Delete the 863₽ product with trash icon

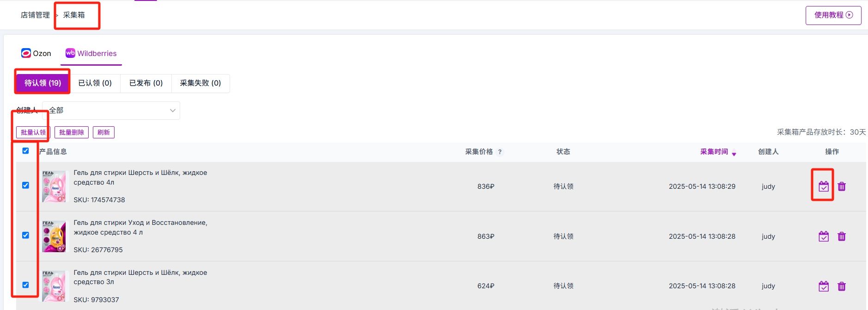point(842,236)
